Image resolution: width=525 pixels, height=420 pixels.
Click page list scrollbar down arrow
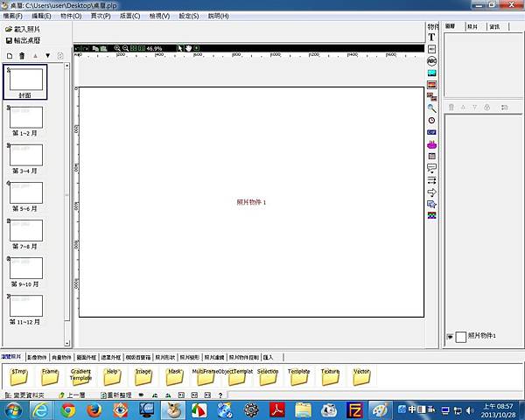click(67, 343)
